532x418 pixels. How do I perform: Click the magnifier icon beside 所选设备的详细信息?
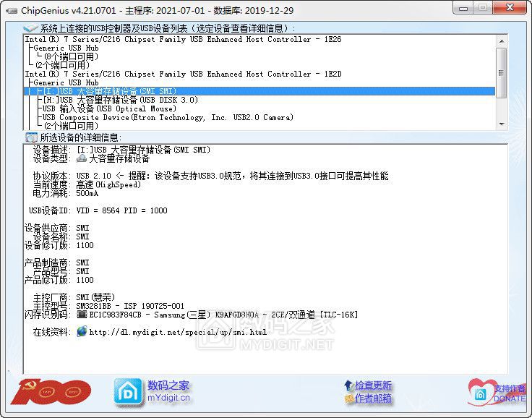click(31, 137)
